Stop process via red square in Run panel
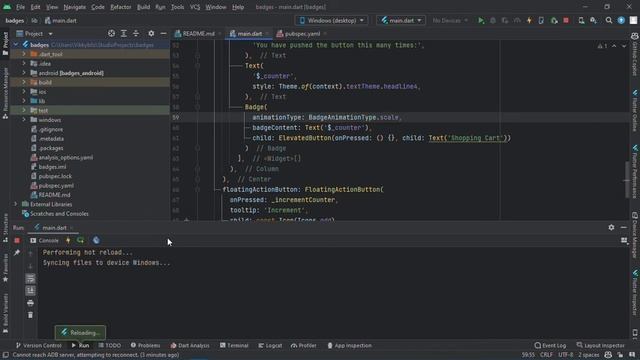 [17, 240]
